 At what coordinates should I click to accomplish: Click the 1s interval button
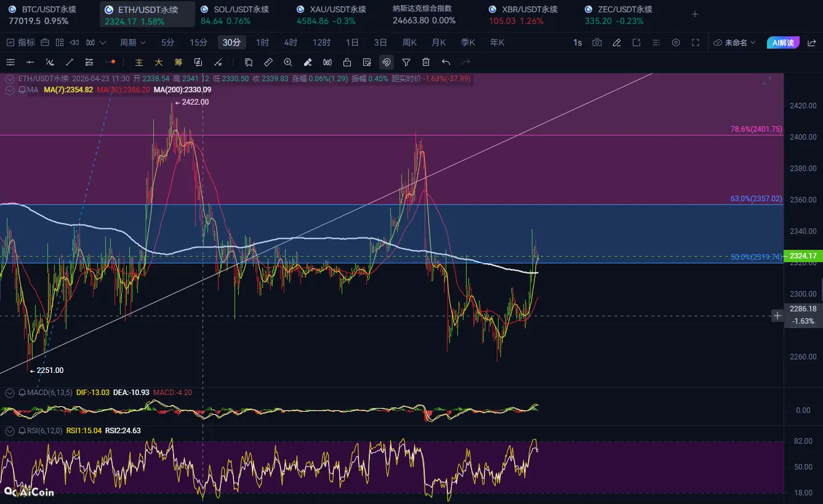point(577,42)
